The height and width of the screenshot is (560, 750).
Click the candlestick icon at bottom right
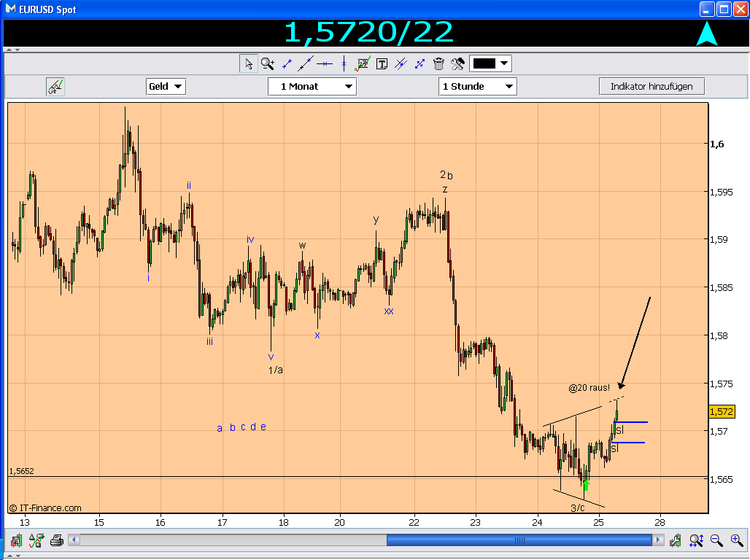click(x=676, y=540)
